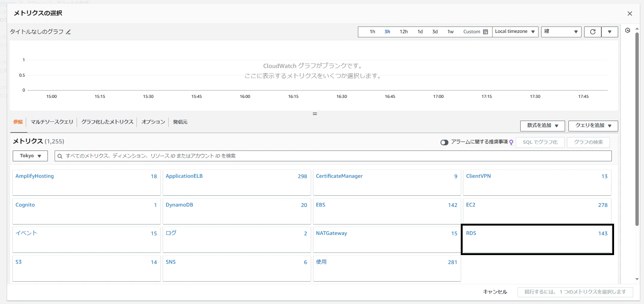The width and height of the screenshot is (644, 304).
Task: Switch to the 参照 tab
Action: (x=18, y=122)
